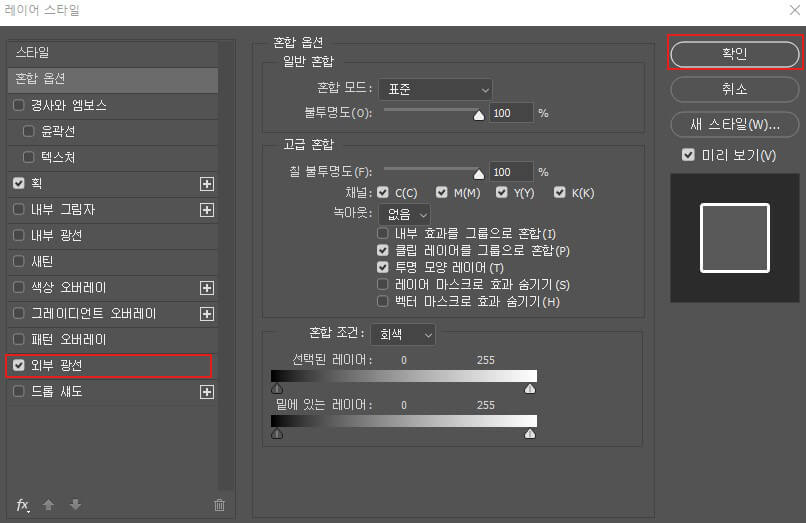Check 레이어 마스크로 효과 숨기기(S)

coord(382,284)
